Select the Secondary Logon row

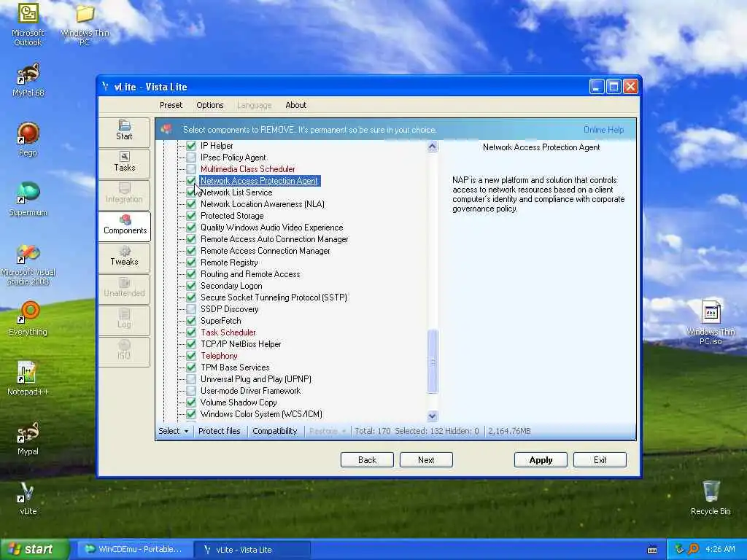coord(231,286)
